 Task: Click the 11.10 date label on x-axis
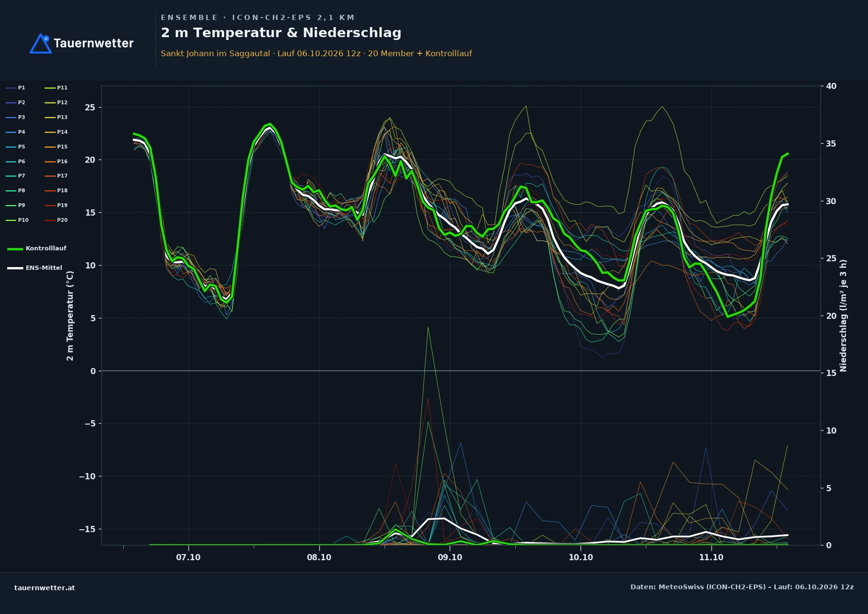click(x=711, y=557)
